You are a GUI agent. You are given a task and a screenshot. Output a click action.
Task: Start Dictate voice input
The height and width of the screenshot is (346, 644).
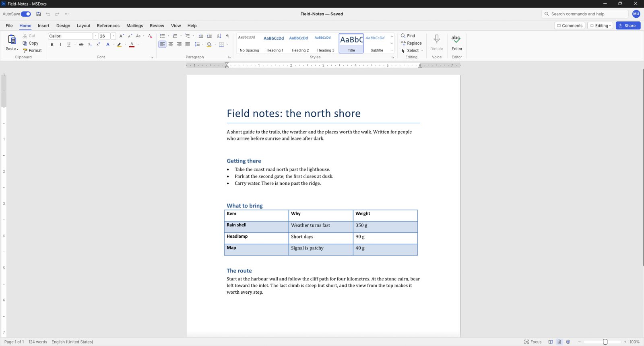[x=437, y=42]
